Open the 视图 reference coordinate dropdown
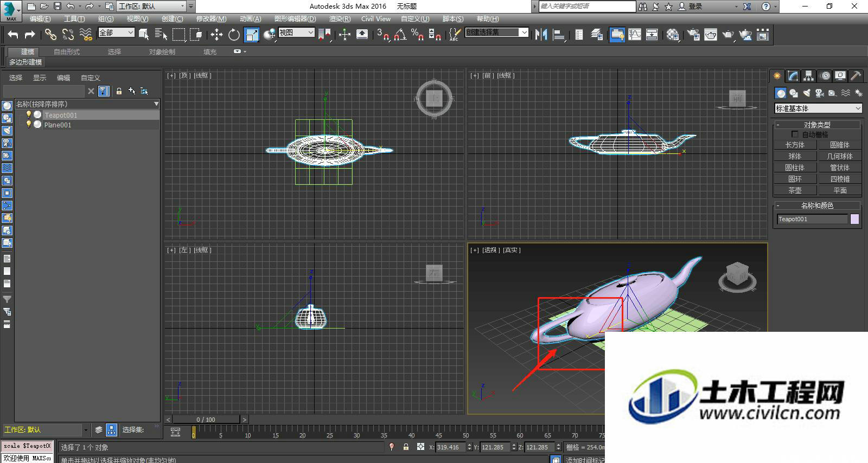The height and width of the screenshot is (463, 868). point(296,33)
